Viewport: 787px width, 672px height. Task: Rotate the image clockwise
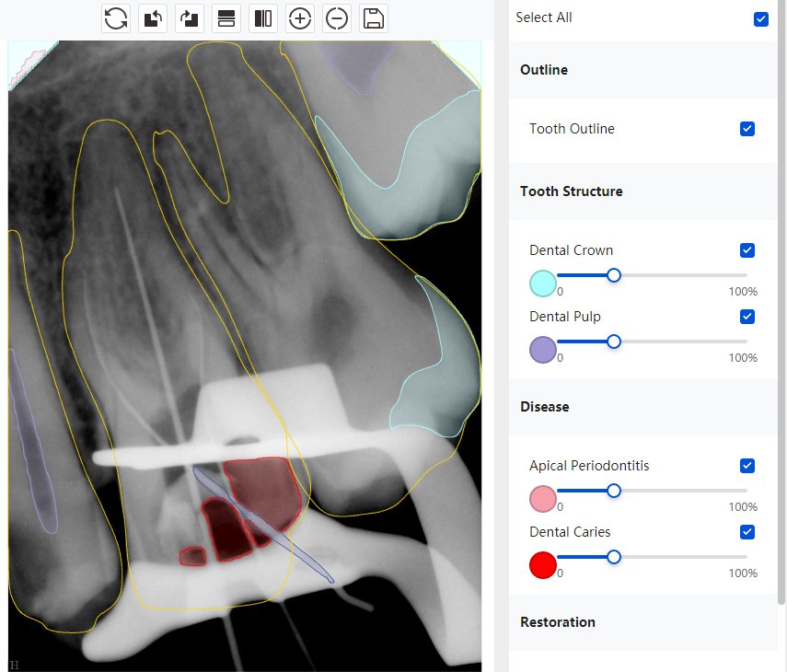click(190, 19)
